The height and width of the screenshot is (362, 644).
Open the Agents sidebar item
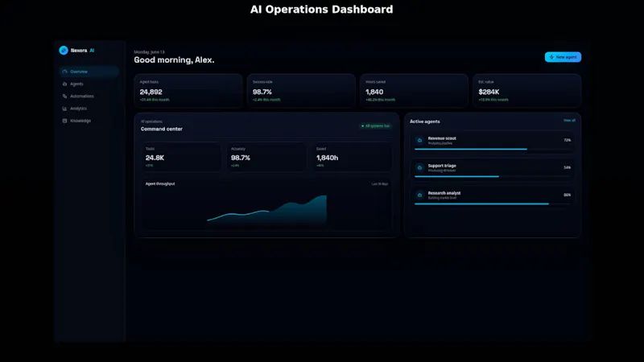pyautogui.click(x=89, y=84)
